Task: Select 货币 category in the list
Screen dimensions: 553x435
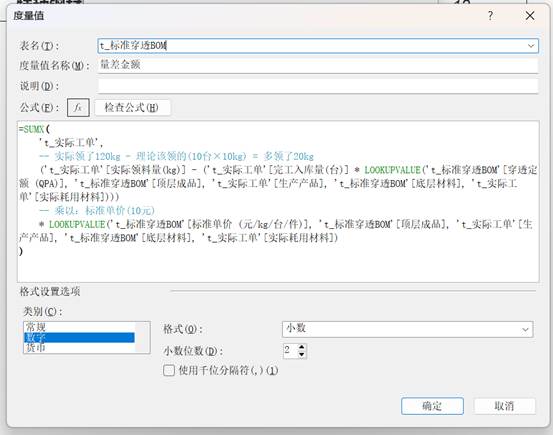Action: coord(79,348)
